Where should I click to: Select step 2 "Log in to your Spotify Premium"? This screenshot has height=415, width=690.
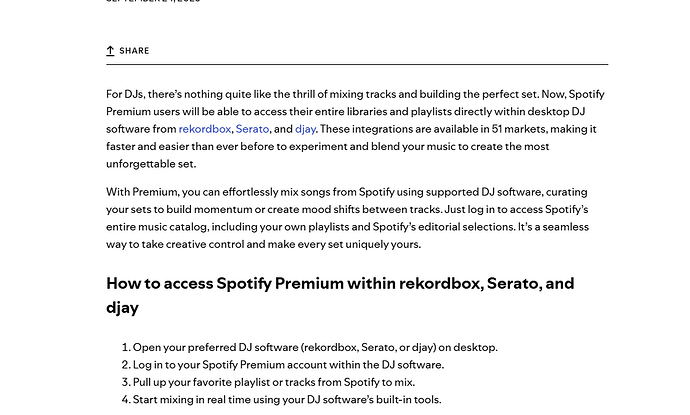point(288,365)
